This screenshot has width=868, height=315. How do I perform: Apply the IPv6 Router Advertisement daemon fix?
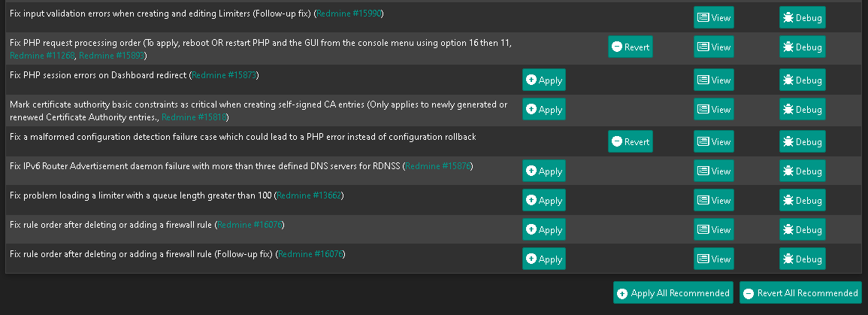point(543,171)
